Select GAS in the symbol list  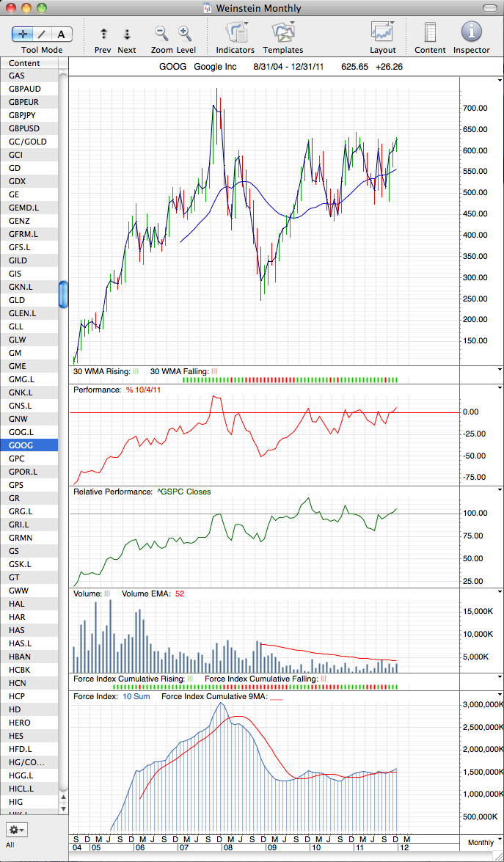coord(29,76)
